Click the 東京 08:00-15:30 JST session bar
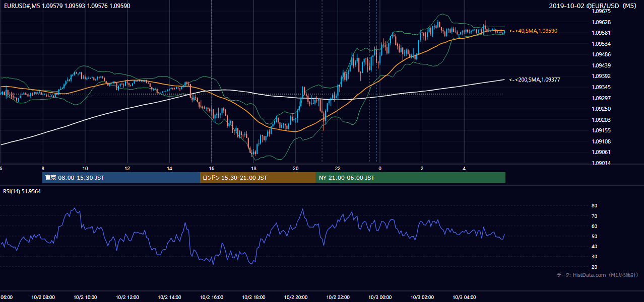The height and width of the screenshot is (302, 644). point(121,178)
